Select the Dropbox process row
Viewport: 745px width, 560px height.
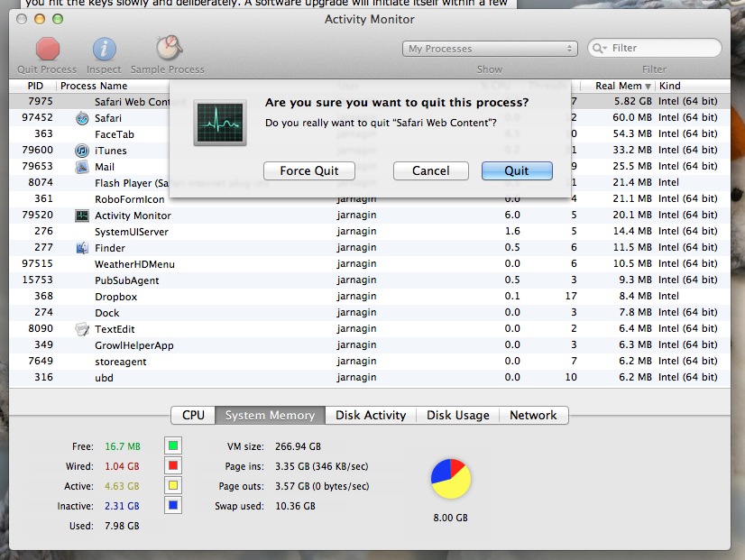coord(370,297)
